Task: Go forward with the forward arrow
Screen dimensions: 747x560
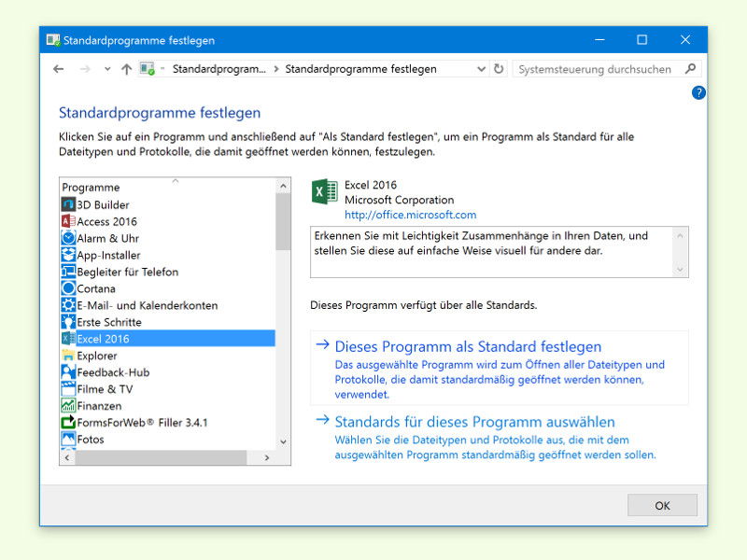Action: [85, 69]
